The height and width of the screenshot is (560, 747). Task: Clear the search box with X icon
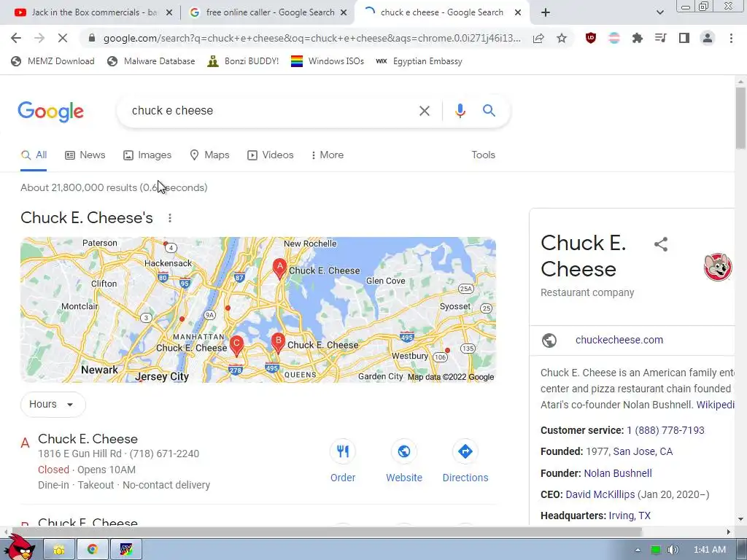tap(424, 111)
